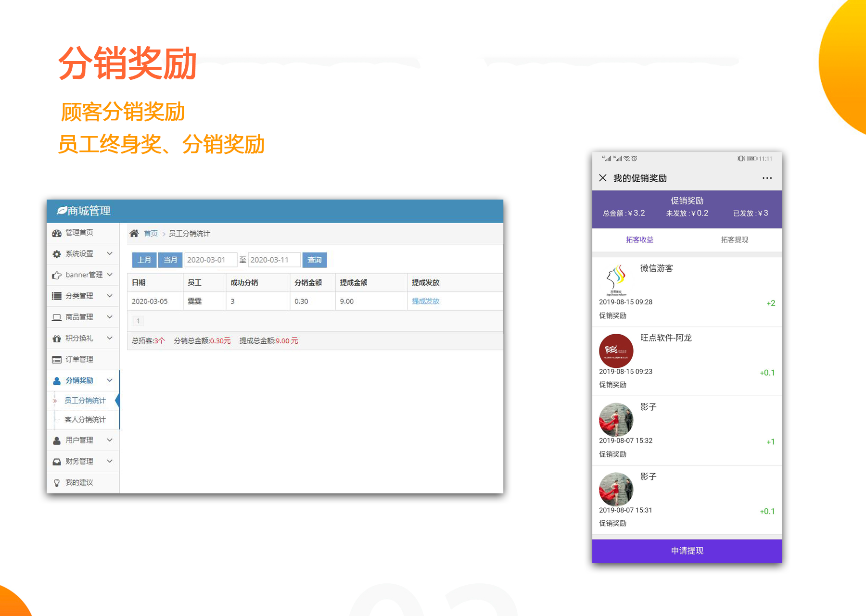866x616 pixels.
Task: Open 员工分销统计 submenu item
Action: (x=85, y=401)
